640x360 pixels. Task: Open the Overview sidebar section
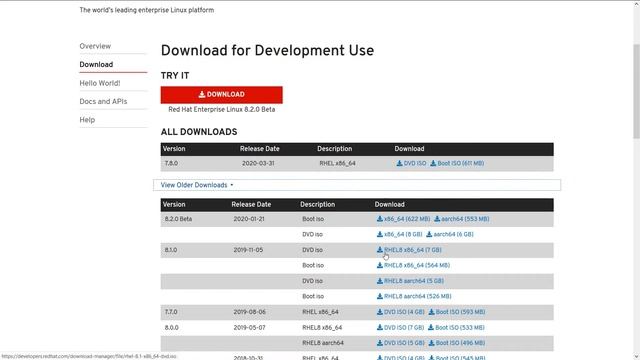point(95,46)
